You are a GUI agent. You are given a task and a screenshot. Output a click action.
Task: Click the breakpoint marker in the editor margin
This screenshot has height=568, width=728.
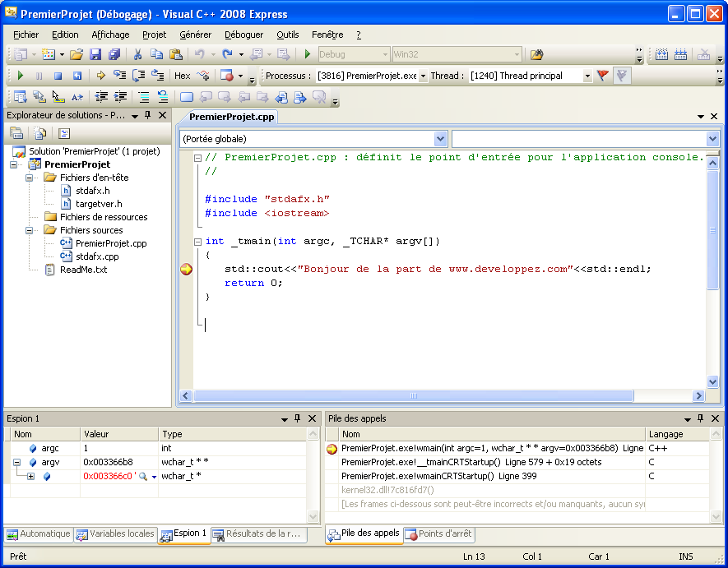point(186,270)
